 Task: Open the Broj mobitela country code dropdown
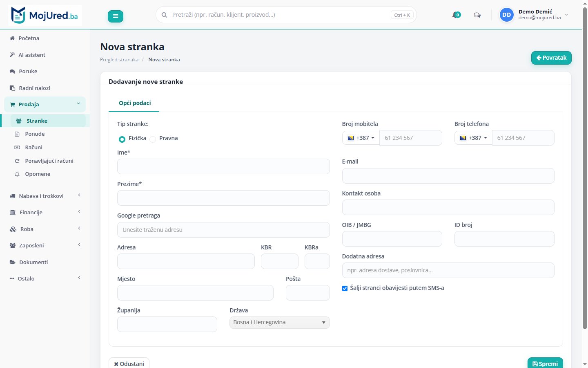click(361, 138)
